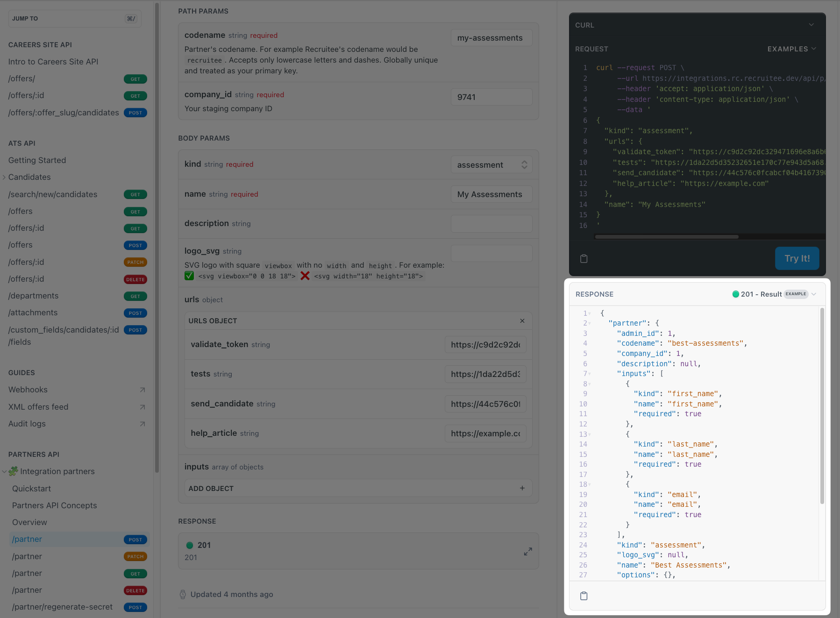Open the Quickstart page
This screenshot has height=618, width=840.
pos(32,489)
